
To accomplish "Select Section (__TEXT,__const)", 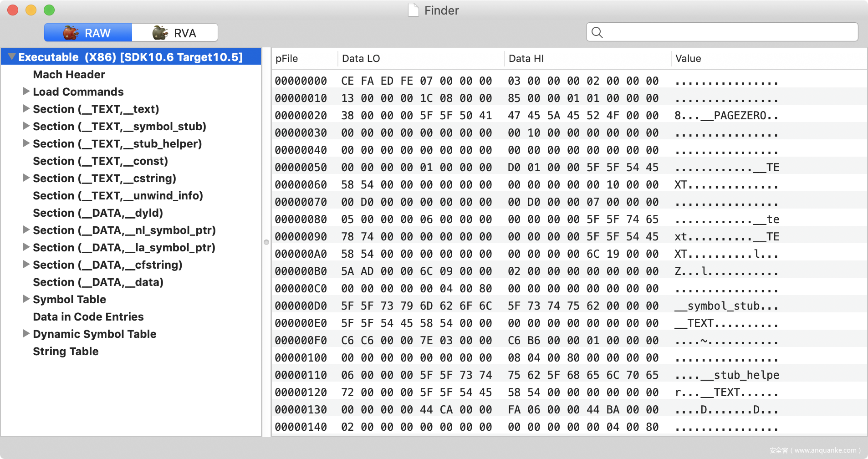I will point(100,161).
